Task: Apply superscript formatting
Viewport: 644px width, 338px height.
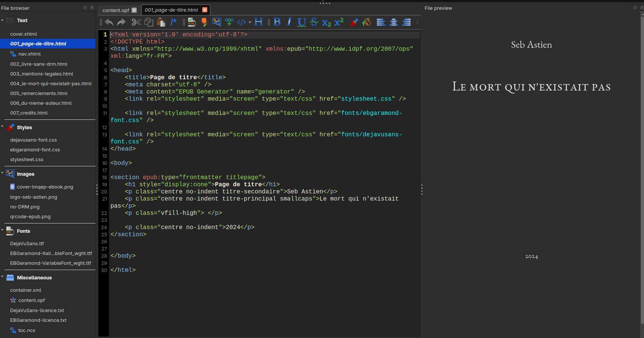Action: pyautogui.click(x=339, y=22)
